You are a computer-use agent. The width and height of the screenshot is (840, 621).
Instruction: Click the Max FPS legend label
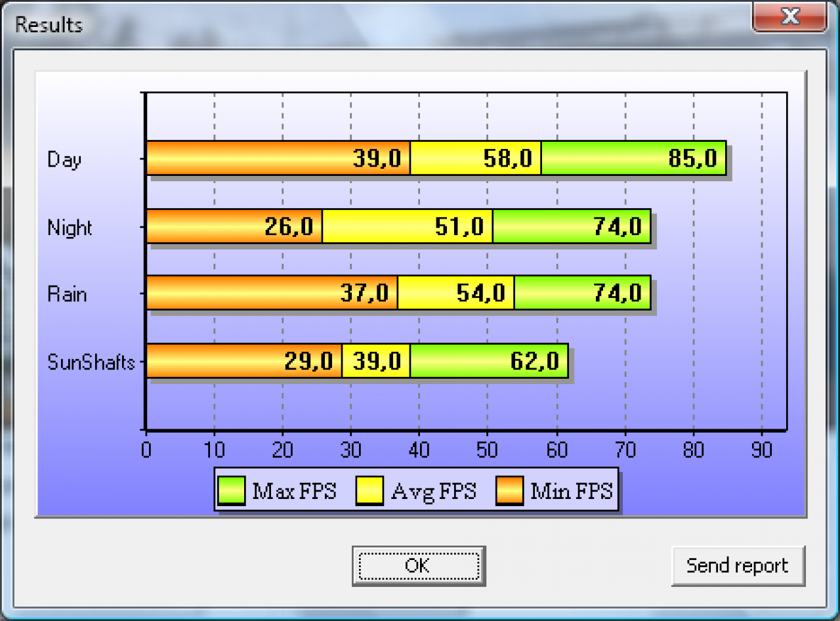295,491
